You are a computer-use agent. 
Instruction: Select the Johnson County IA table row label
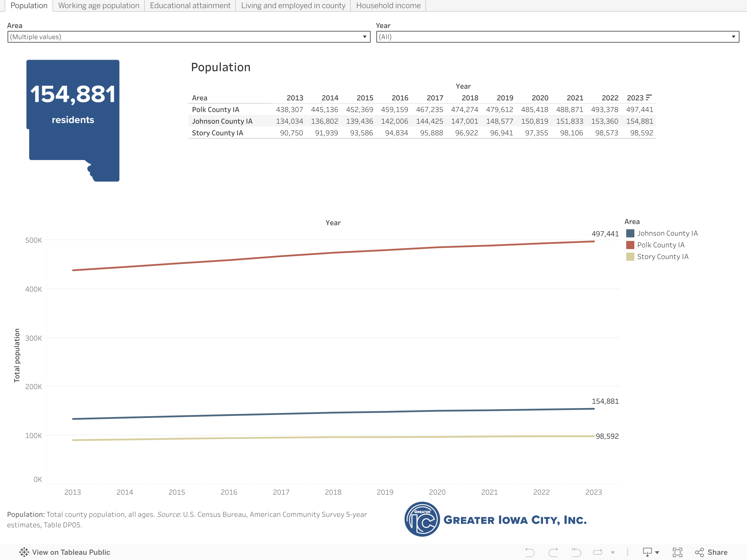pyautogui.click(x=222, y=121)
